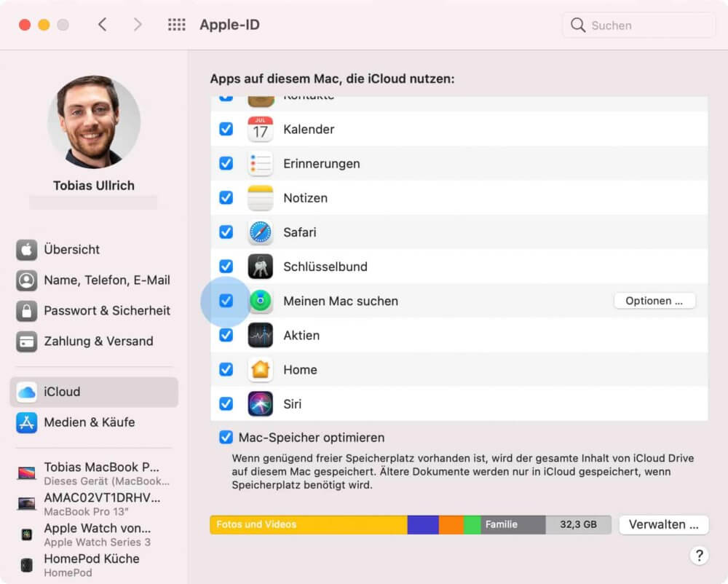Click the HomePod Küche device icon
The image size is (728, 584).
pyautogui.click(x=26, y=565)
